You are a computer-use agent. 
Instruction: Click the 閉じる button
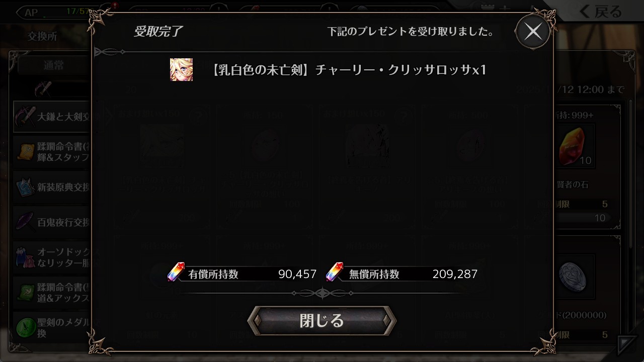322,320
